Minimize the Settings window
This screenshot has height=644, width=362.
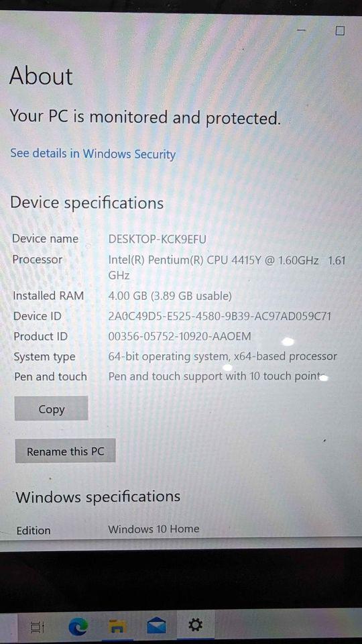click(x=302, y=30)
